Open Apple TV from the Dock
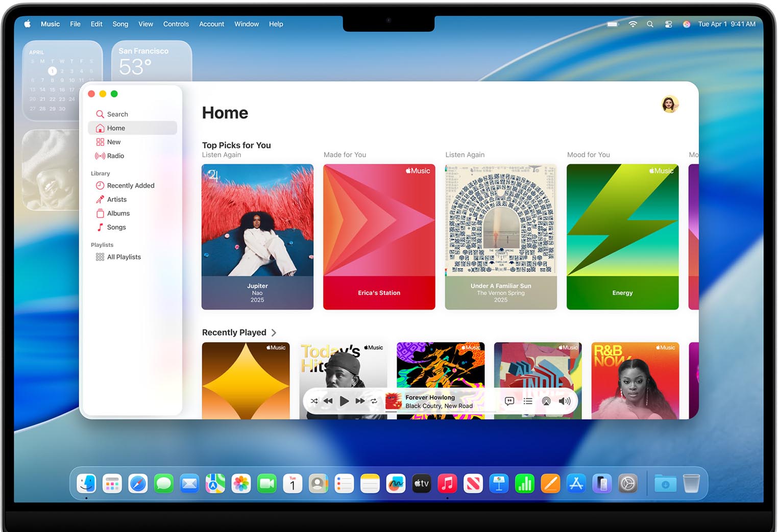This screenshot has height=532, width=778. 421,483
